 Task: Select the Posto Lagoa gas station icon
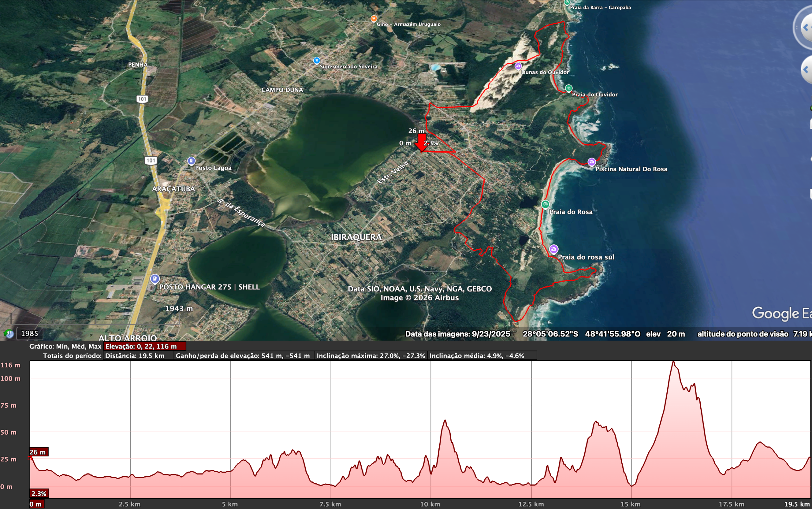(191, 161)
